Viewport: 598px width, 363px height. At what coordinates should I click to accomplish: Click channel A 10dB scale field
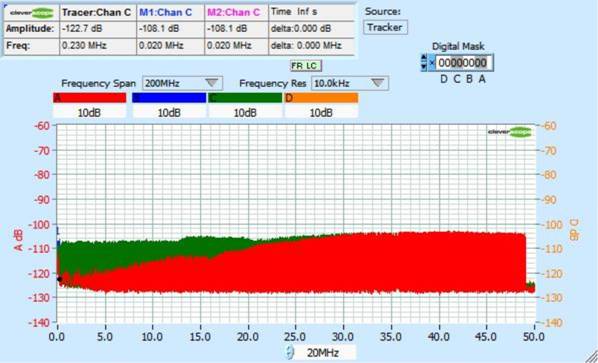click(x=89, y=112)
